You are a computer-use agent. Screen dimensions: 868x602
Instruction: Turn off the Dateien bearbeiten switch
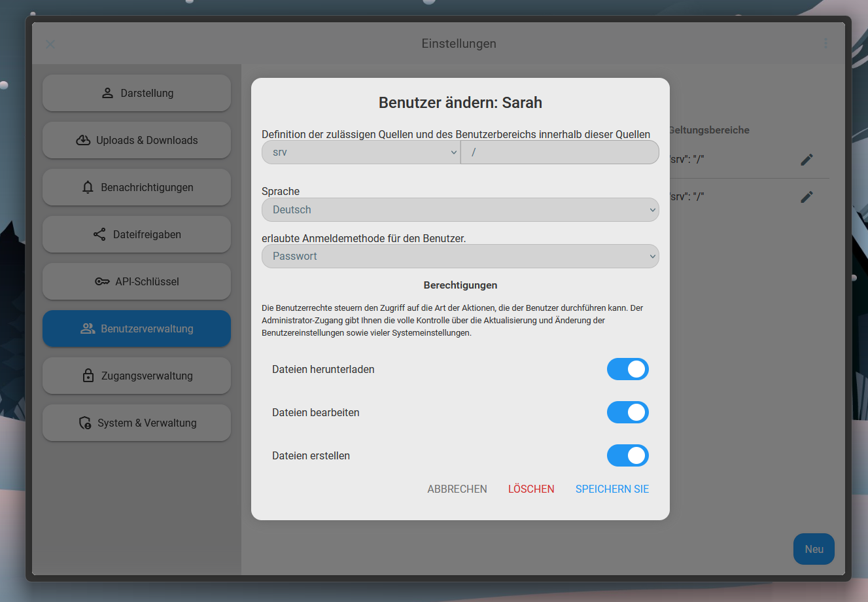[x=627, y=412]
